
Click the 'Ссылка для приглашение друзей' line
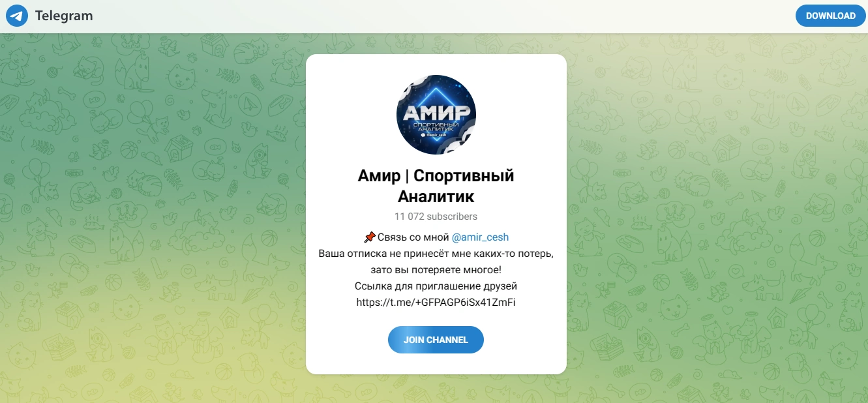[436, 286]
